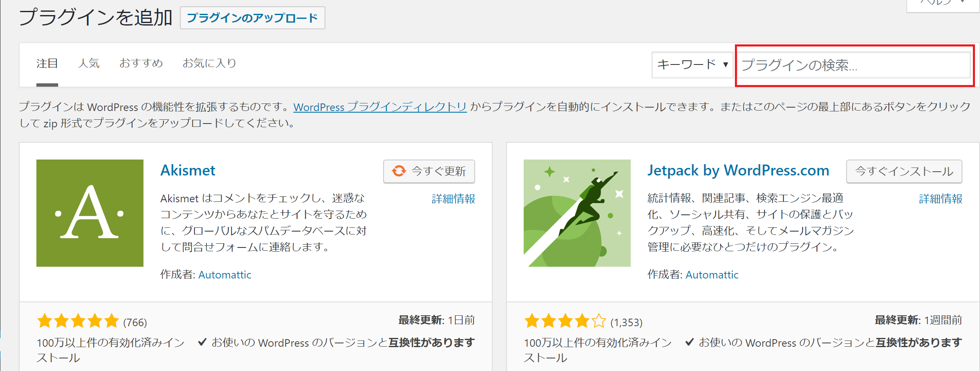Screen dimensions: 980x371
Task: Open the キーワード search type dropdown
Action: [x=692, y=65]
